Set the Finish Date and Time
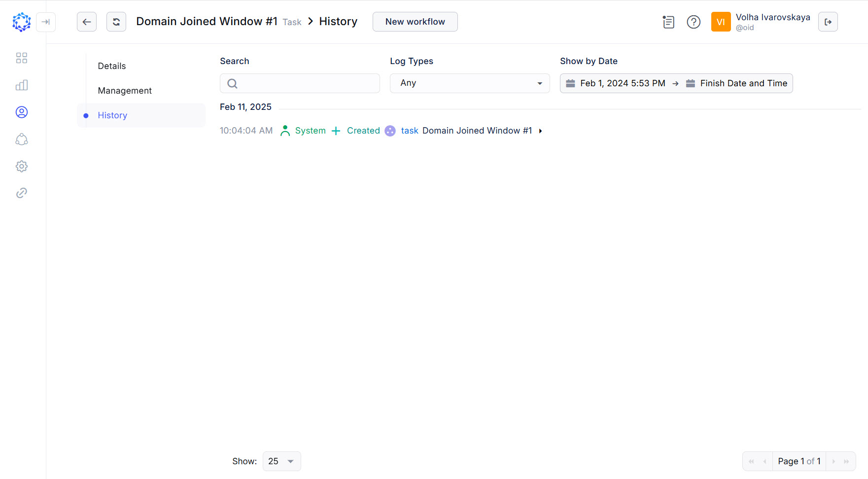The image size is (868, 479). click(743, 83)
